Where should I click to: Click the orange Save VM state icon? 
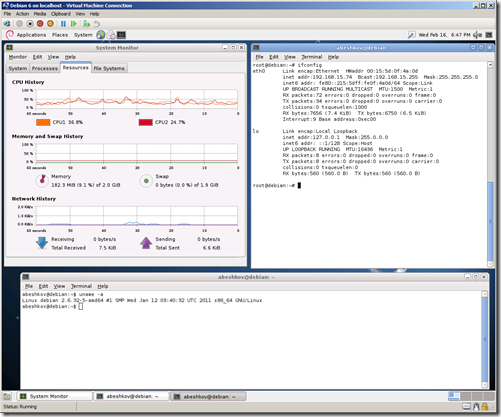point(50,24)
